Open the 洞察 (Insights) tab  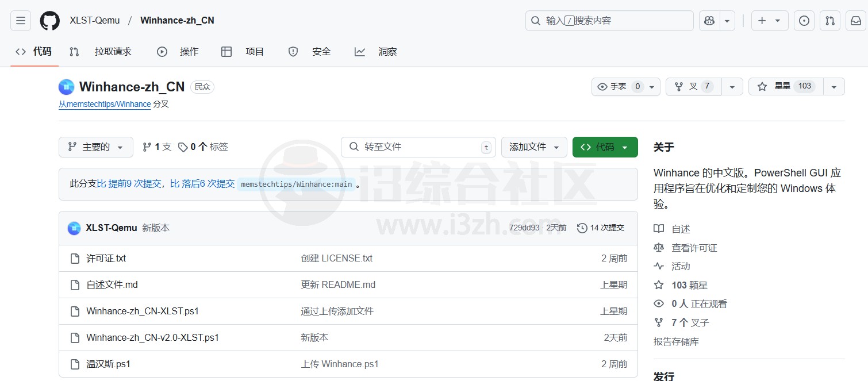coord(387,51)
